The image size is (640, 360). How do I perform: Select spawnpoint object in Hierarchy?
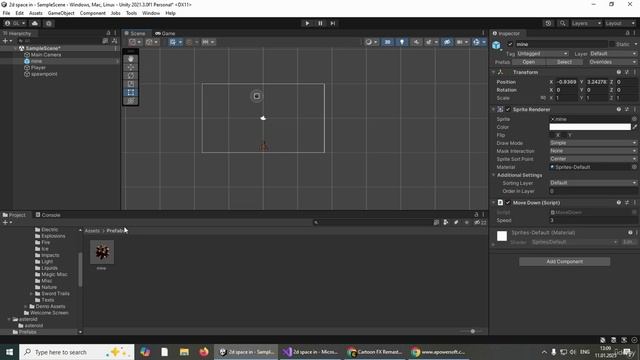[x=44, y=74]
